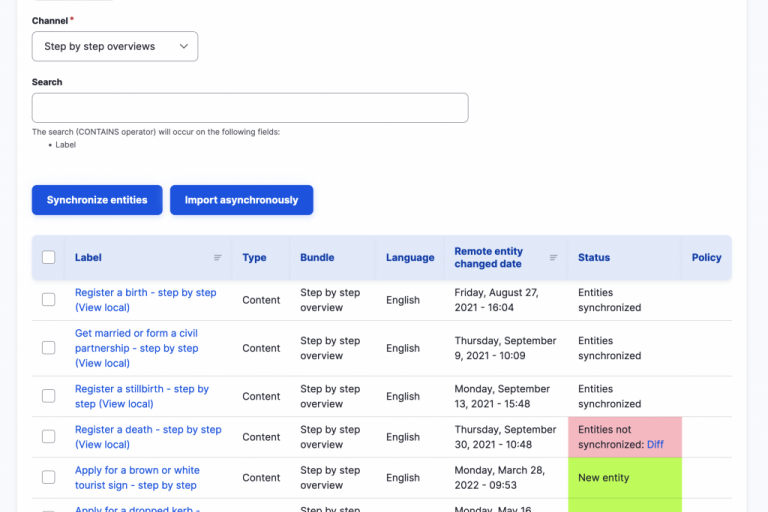Open the Channel dropdown
The width and height of the screenshot is (768, 512).
tap(115, 46)
